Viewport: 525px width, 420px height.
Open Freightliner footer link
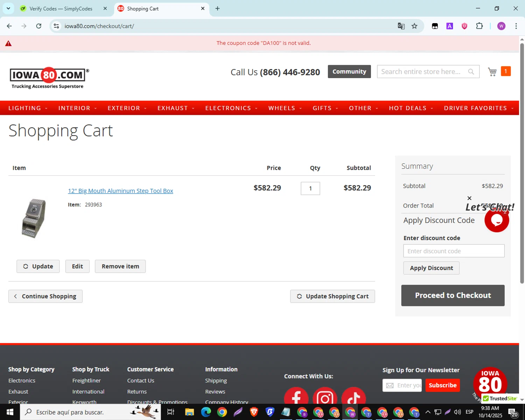point(86,380)
